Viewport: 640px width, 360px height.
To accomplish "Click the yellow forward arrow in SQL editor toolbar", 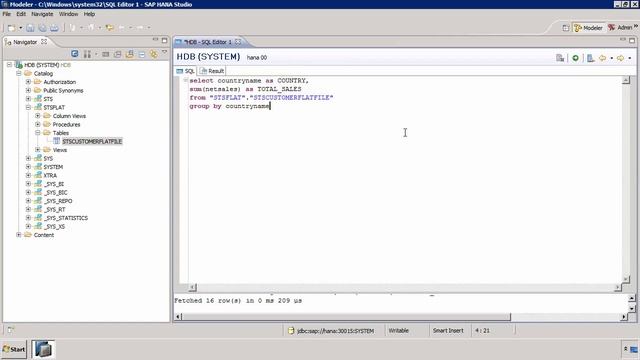I will [620, 58].
